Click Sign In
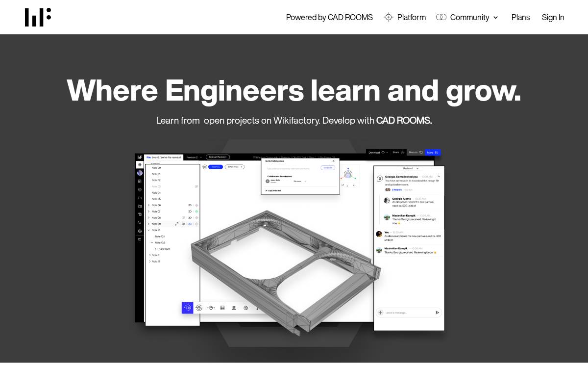This screenshot has width=588, height=368. [x=553, y=17]
